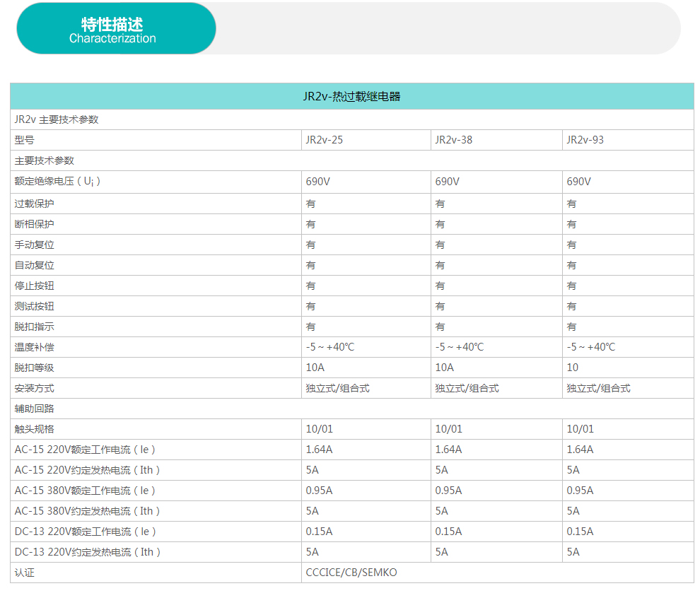The height and width of the screenshot is (610, 700).
Task: Click the 温度补偿 row label
Action: click(34, 347)
